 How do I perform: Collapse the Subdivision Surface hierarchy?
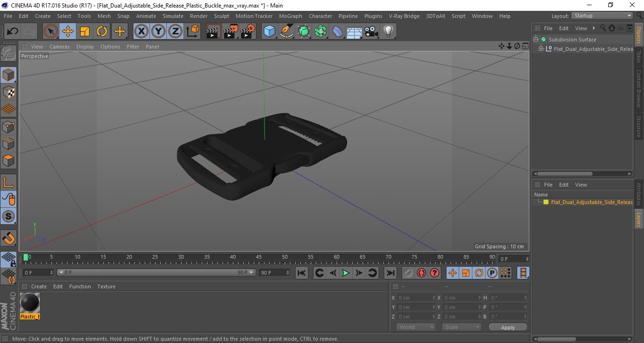click(x=536, y=40)
